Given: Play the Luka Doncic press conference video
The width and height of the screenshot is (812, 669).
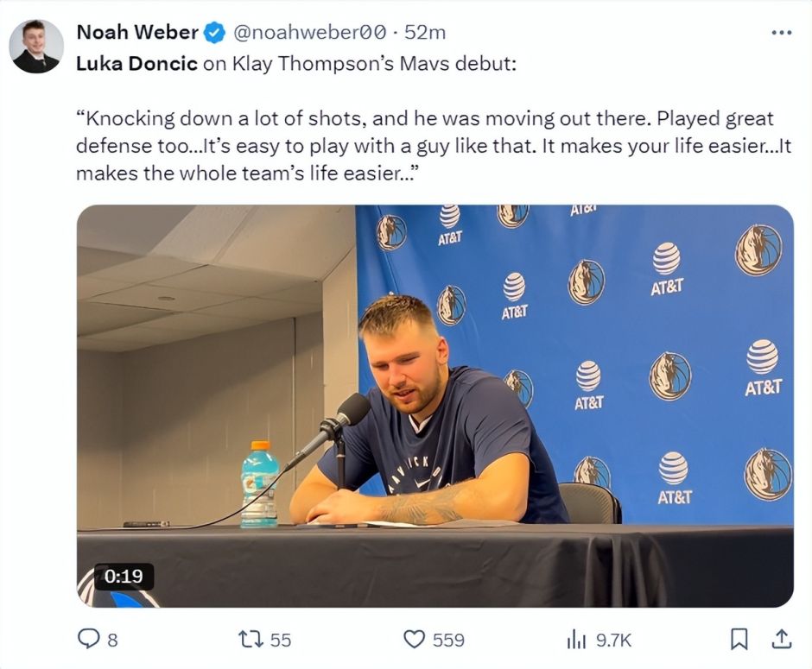Looking at the screenshot, I should pyautogui.click(x=435, y=406).
